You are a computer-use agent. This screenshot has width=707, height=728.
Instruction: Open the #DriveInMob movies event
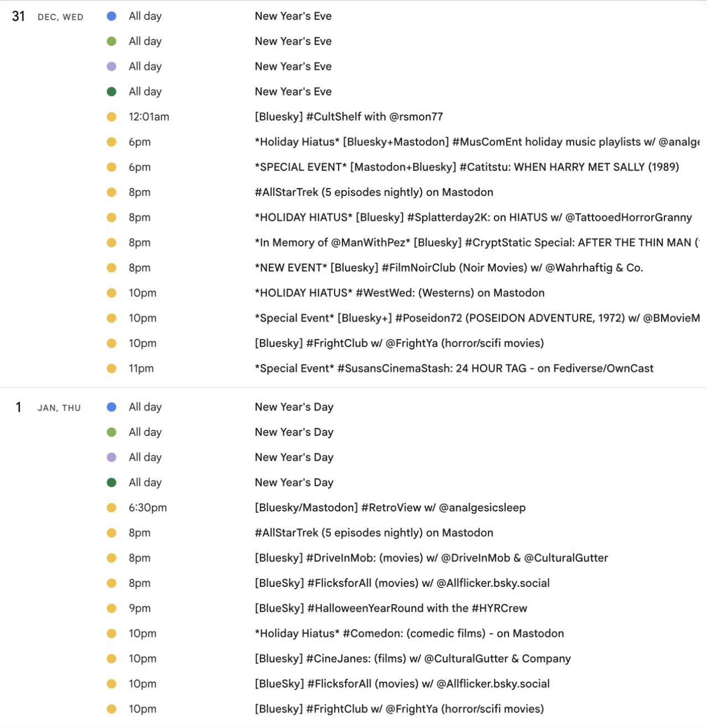[431, 558]
